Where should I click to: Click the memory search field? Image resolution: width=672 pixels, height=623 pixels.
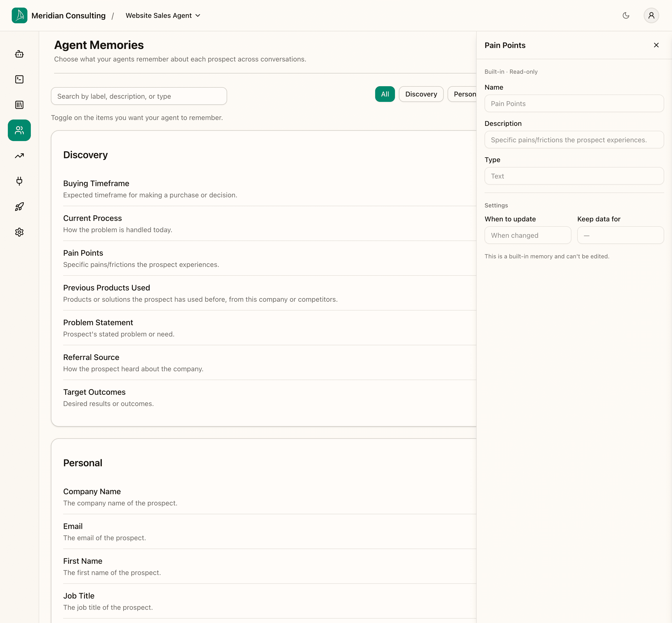[139, 96]
